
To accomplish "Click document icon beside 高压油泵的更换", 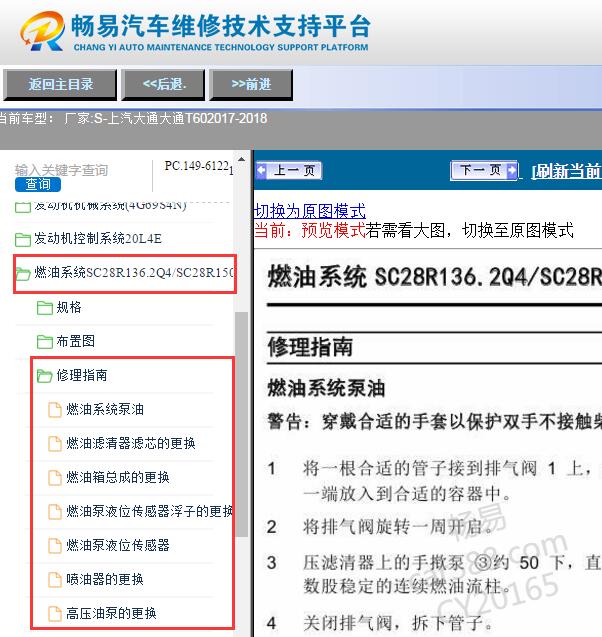I will point(55,613).
